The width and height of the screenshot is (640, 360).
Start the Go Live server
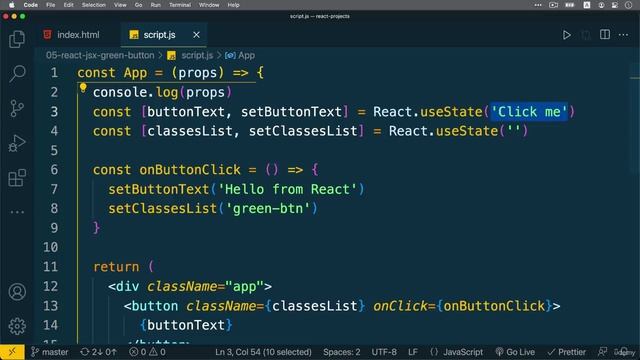(515, 352)
